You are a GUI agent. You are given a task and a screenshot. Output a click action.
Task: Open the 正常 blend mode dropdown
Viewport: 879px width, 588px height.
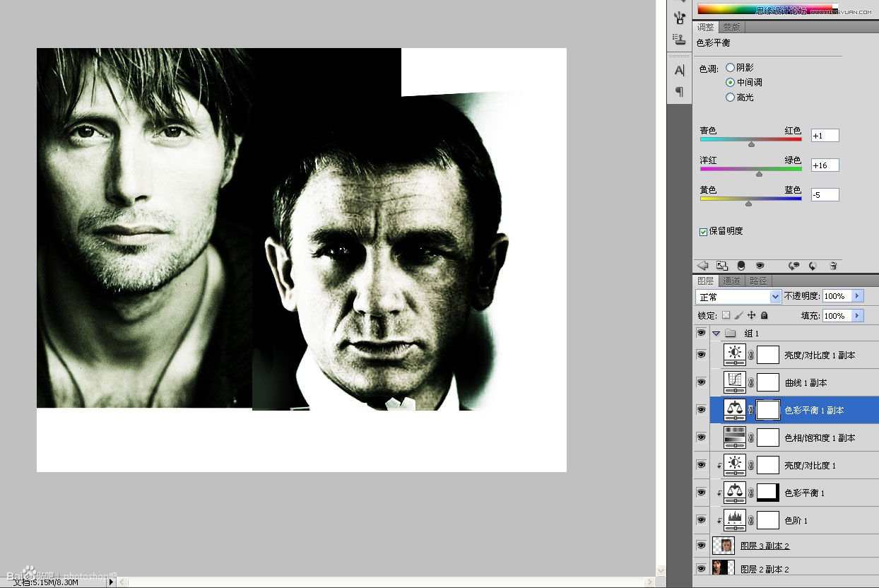pos(775,297)
